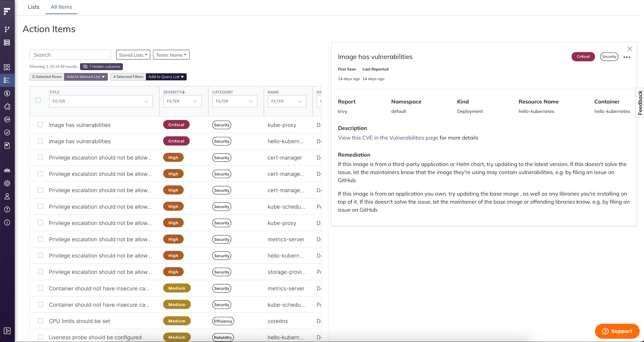
Task: Open the git repositories section in sidebar
Action: tap(7, 29)
